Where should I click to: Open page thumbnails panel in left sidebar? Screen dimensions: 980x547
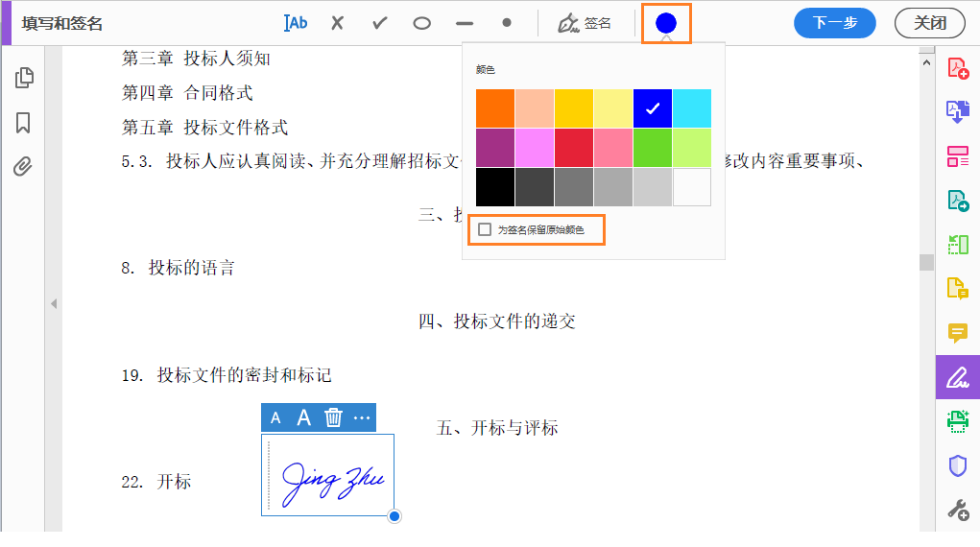coord(24,78)
